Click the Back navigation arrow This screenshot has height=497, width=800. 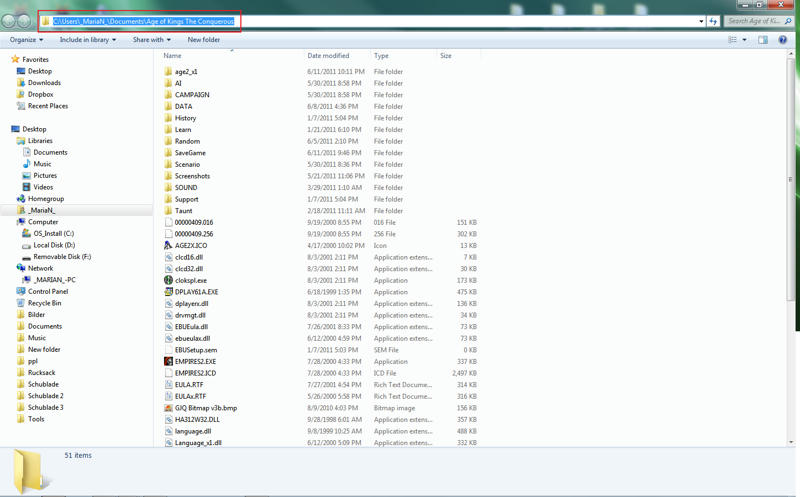(x=9, y=21)
